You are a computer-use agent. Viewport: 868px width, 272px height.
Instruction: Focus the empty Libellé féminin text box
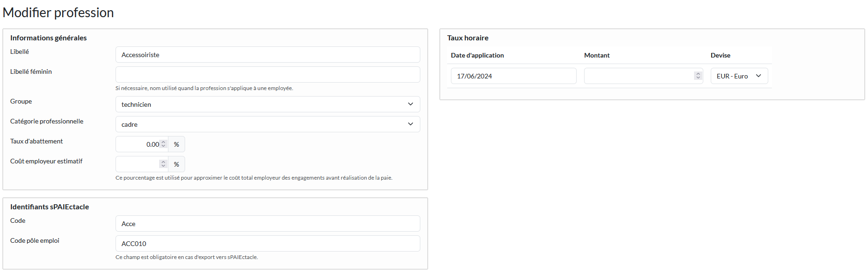point(267,75)
